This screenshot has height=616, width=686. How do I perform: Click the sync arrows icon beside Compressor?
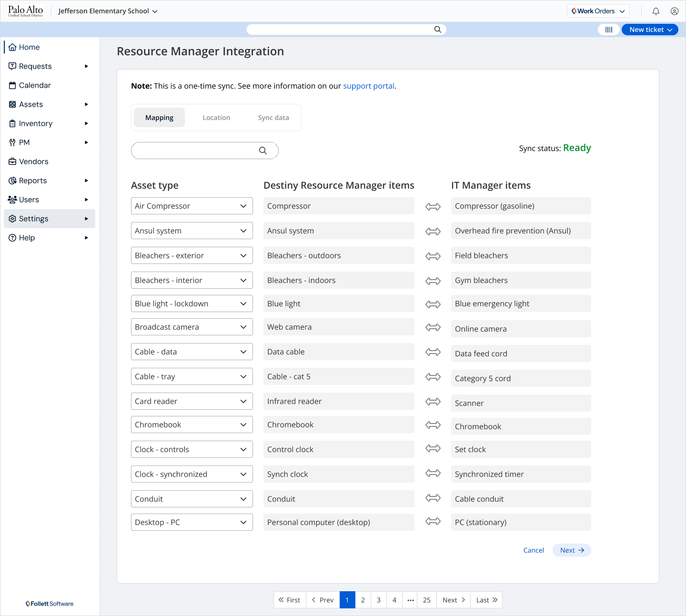(433, 206)
